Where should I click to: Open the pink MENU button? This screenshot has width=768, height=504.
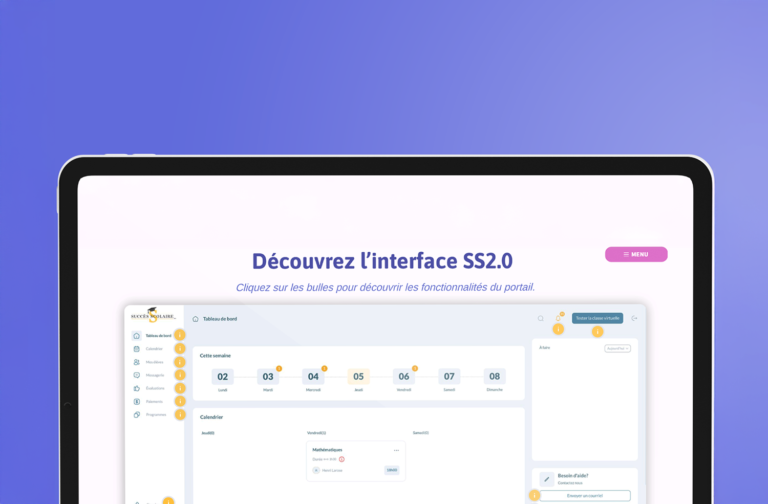pos(636,254)
